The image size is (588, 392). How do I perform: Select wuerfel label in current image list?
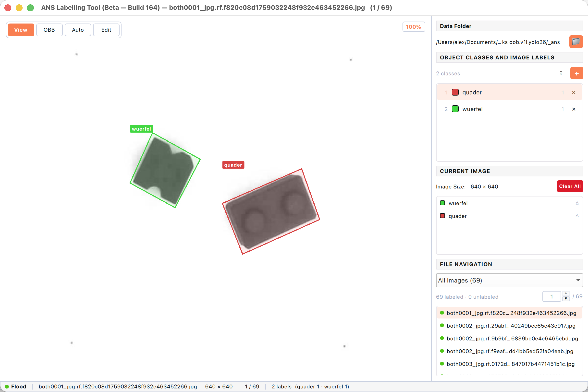509,203
